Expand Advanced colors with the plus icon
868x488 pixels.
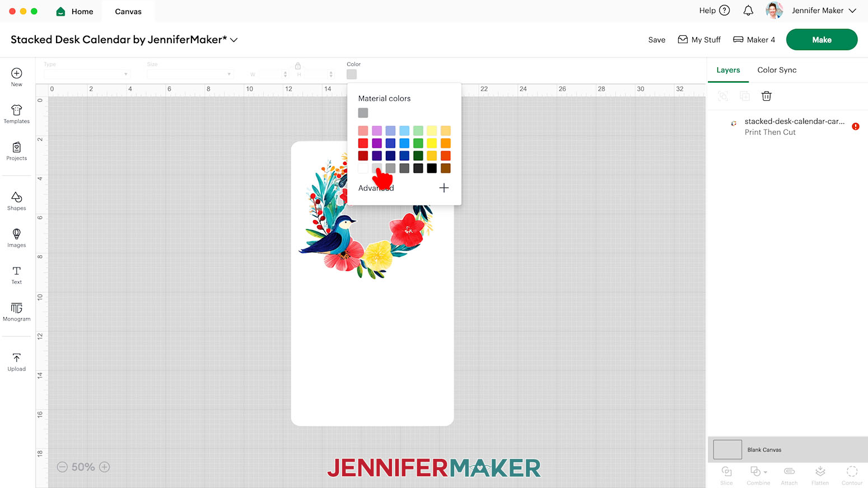[x=444, y=188]
